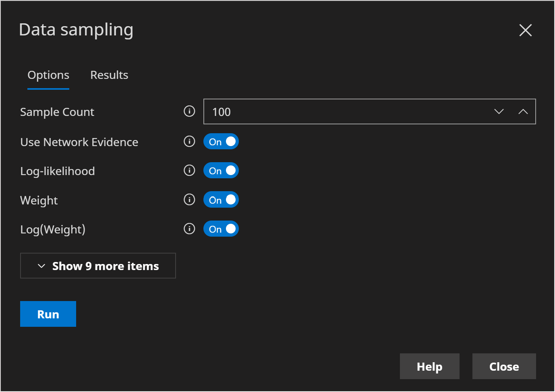The image size is (555, 392).
Task: Click the chevron inside Show 9 more items
Action: (x=41, y=266)
